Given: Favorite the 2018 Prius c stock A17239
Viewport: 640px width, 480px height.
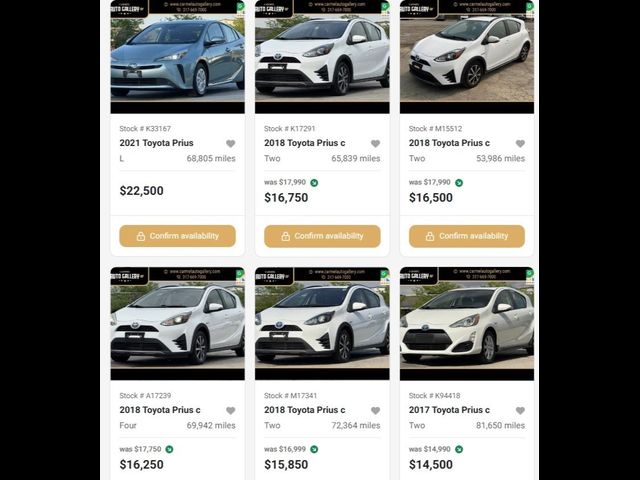Looking at the screenshot, I should (230, 410).
